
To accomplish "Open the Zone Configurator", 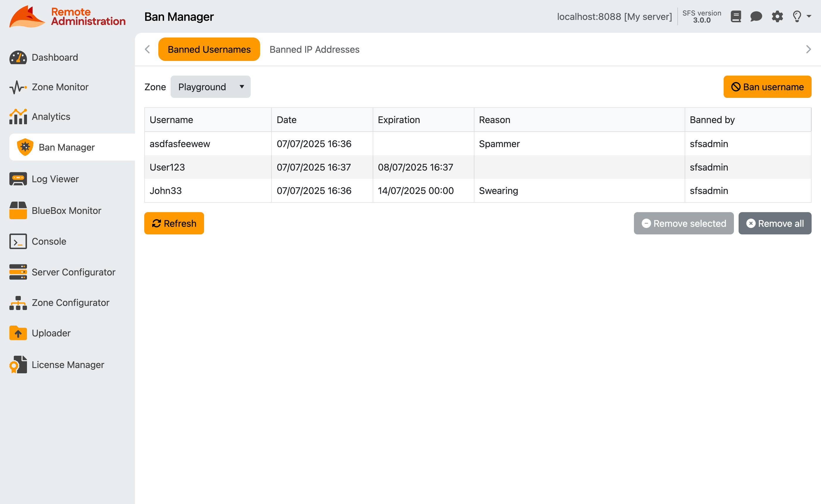I will click(x=70, y=302).
